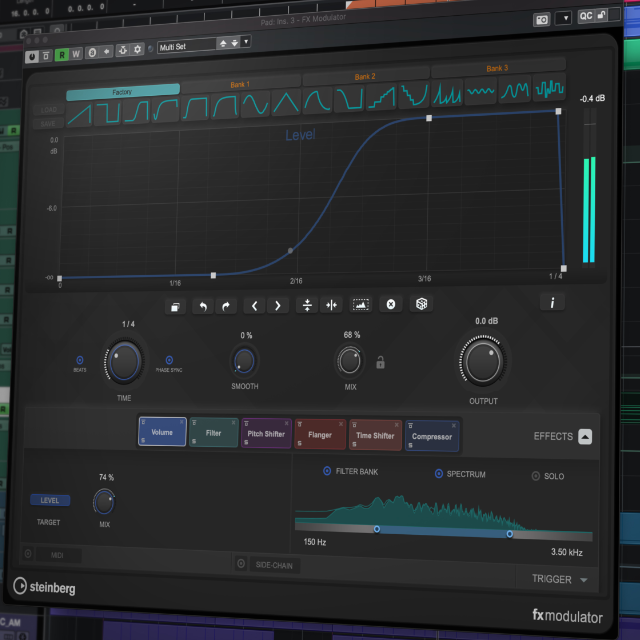This screenshot has width=640, height=640.
Task: Enable the Filter Bank option
Action: pos(327,471)
